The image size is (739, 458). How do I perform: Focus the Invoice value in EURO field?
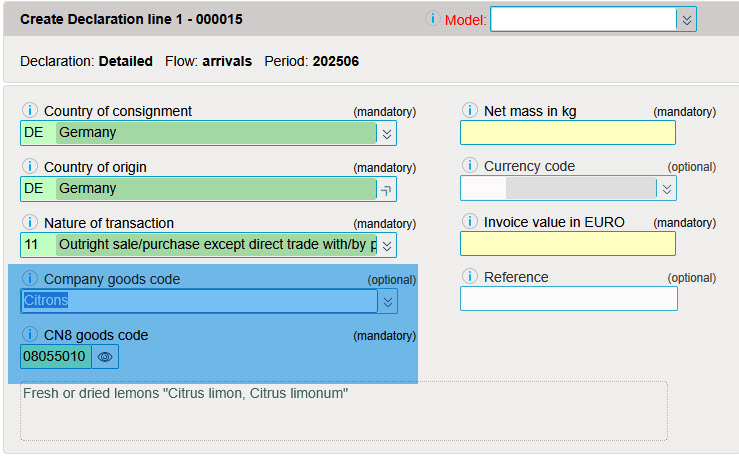(567, 244)
